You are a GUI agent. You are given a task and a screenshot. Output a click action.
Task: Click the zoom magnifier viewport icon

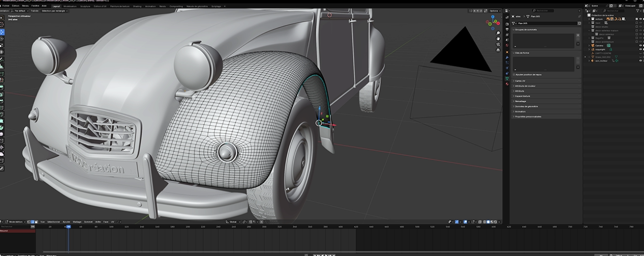point(498,33)
